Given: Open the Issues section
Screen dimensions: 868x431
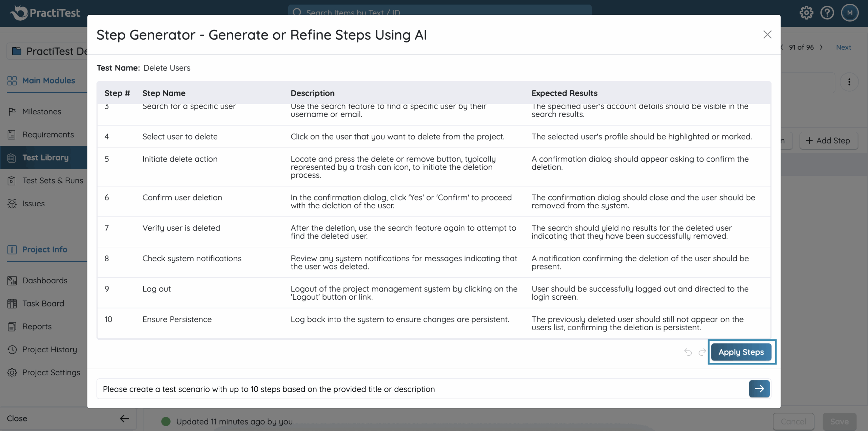Looking at the screenshot, I should [x=33, y=203].
